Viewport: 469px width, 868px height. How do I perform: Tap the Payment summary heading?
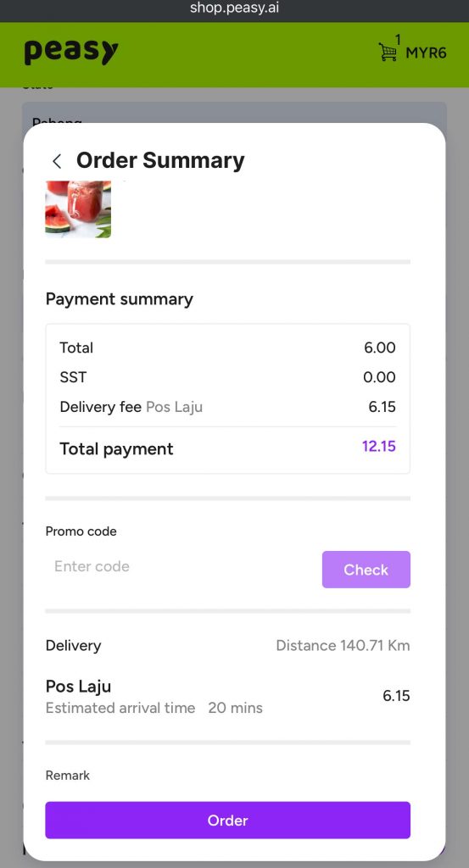119,299
